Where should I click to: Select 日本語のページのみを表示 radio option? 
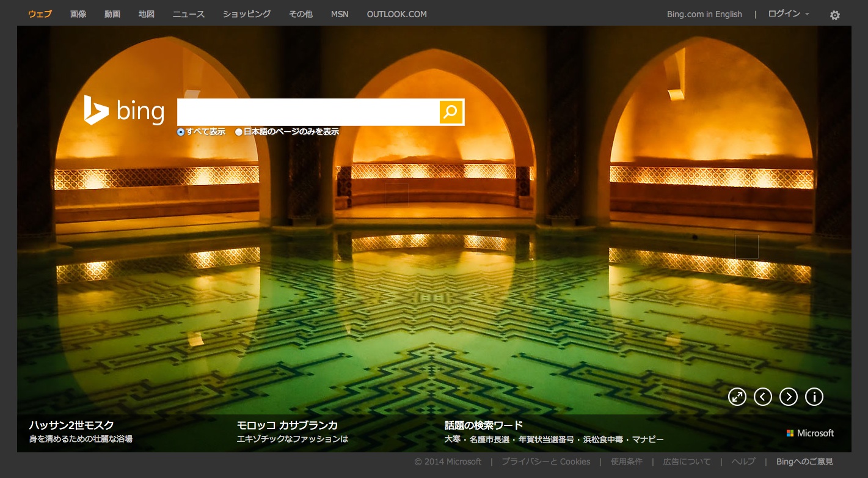tap(239, 131)
